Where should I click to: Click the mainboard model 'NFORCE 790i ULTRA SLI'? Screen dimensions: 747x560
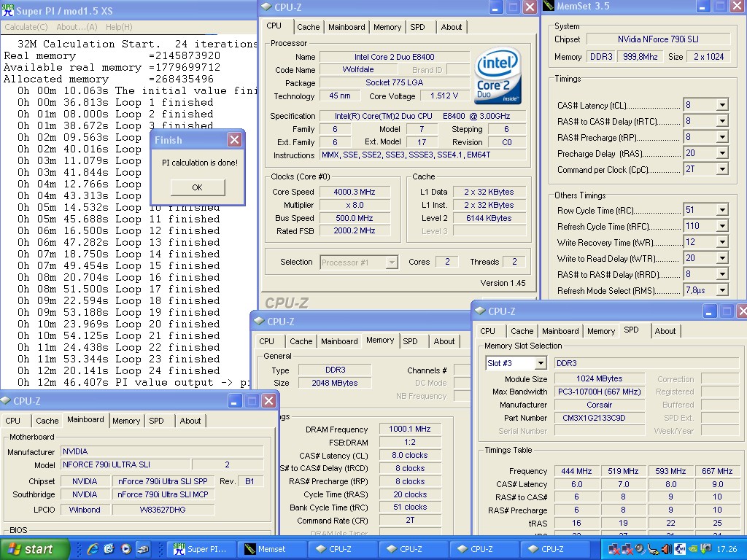[125, 464]
